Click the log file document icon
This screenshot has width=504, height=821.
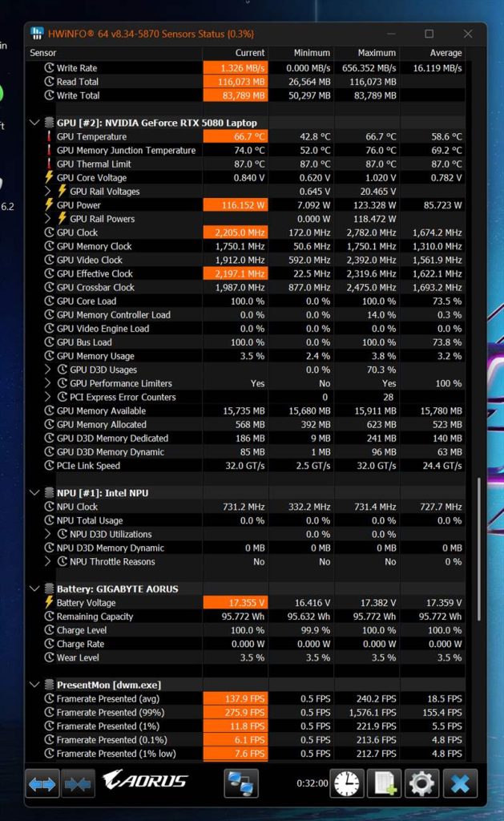pyautogui.click(x=384, y=783)
